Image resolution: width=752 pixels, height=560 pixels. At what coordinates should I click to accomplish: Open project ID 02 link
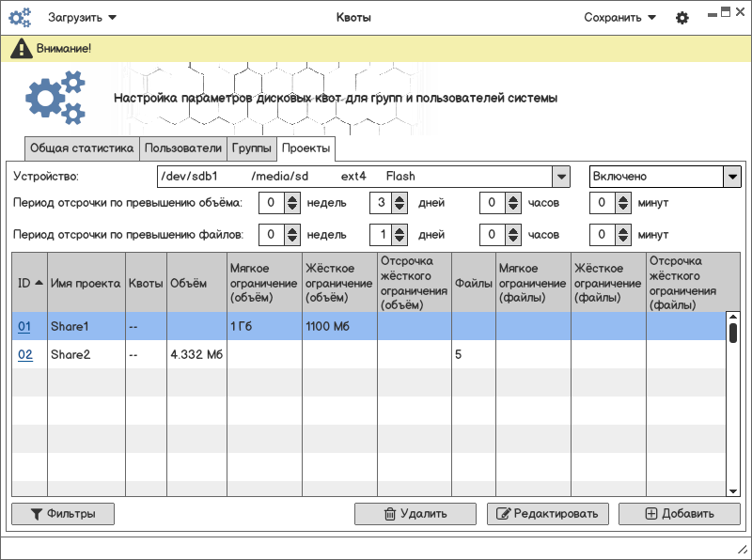(25, 354)
